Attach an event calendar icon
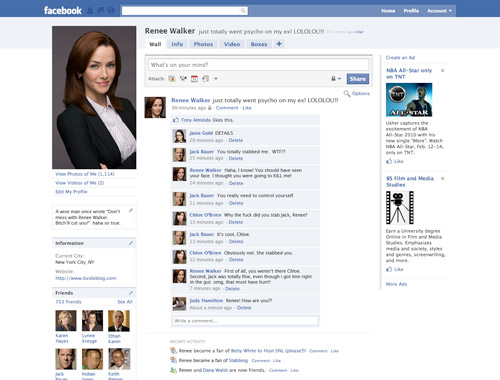500x380 pixels. point(194,79)
